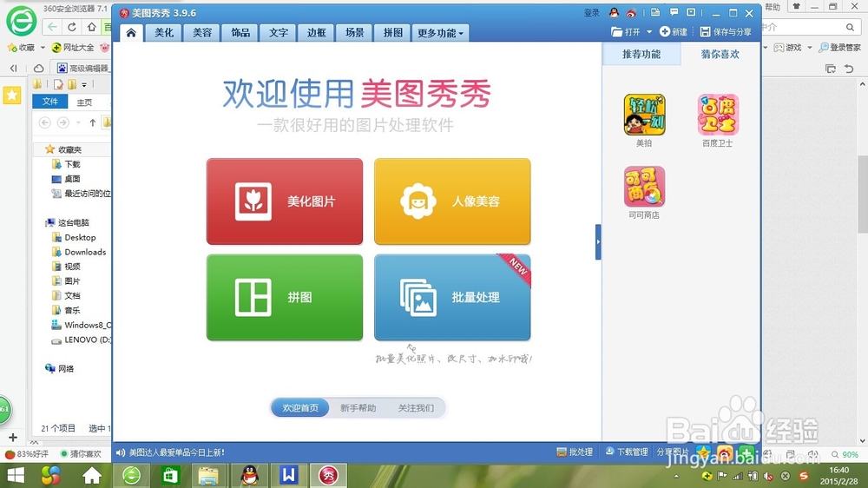Collapse the right side panel handle
This screenshot has width=868, height=488.
(598, 242)
